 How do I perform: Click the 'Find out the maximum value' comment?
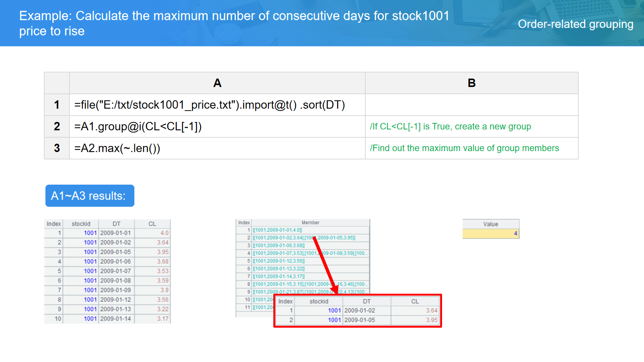coord(464,148)
